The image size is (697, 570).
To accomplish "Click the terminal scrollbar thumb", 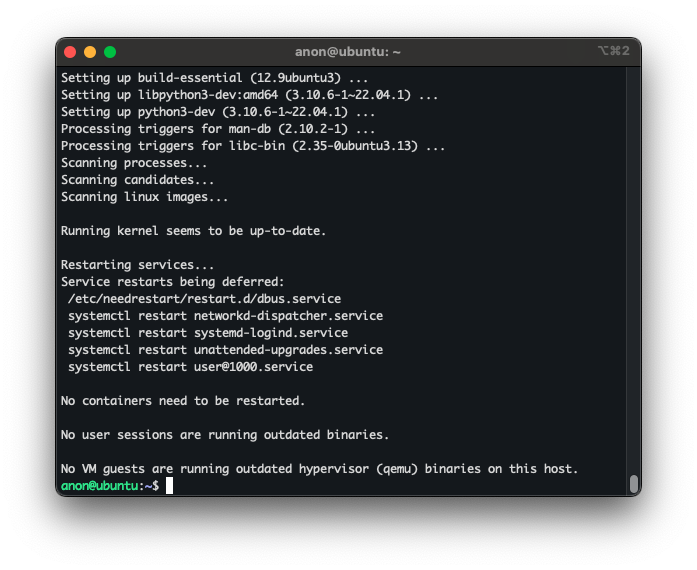I will [633, 484].
